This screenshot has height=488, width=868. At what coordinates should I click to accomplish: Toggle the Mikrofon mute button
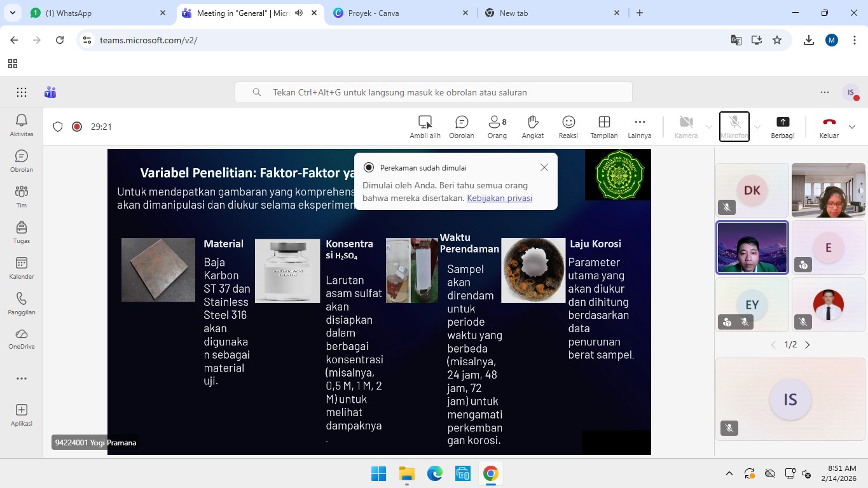coord(734,126)
